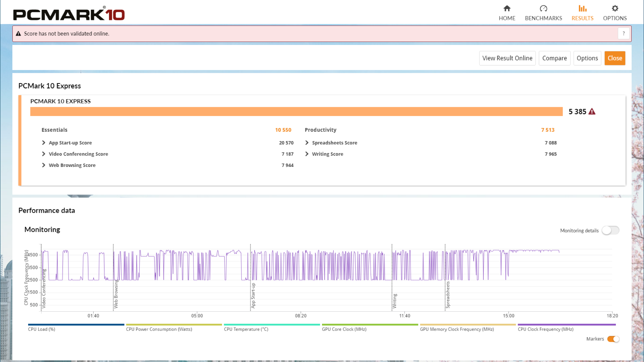The height and width of the screenshot is (362, 644).
Task: Expand the App Start-up Score details
Action: [43, 142]
